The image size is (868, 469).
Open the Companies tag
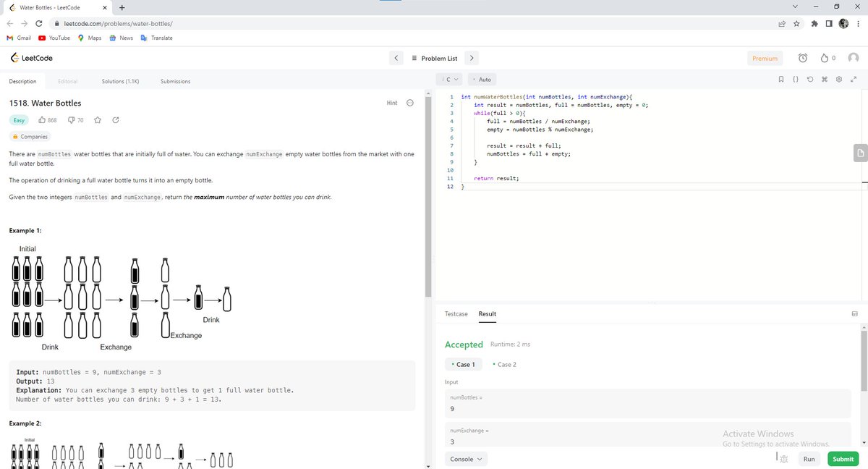(30, 136)
